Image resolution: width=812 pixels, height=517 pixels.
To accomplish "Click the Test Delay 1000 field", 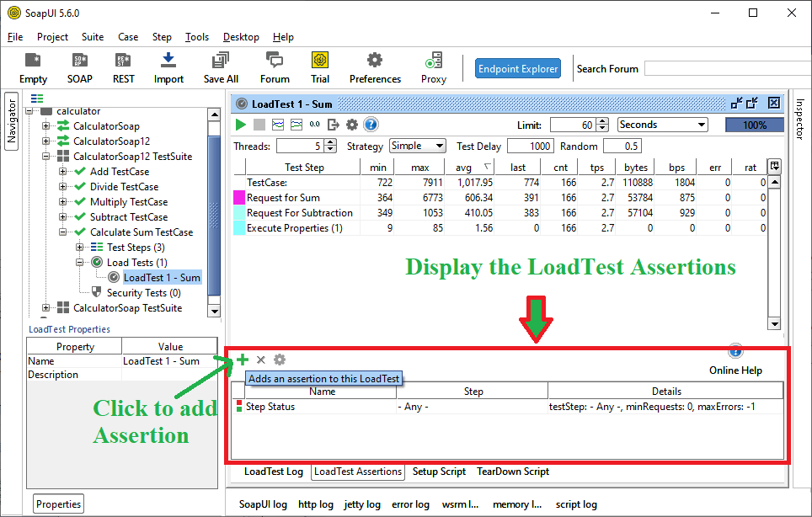I will (x=531, y=146).
